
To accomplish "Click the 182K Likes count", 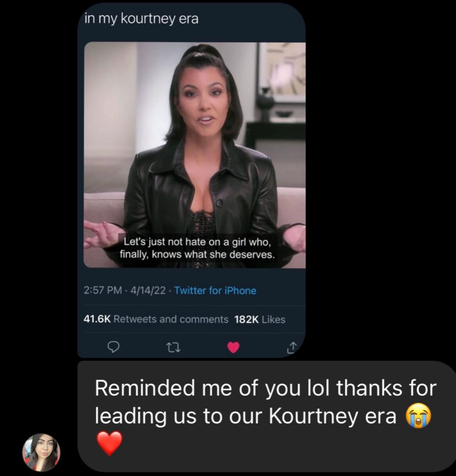I will click(260, 320).
